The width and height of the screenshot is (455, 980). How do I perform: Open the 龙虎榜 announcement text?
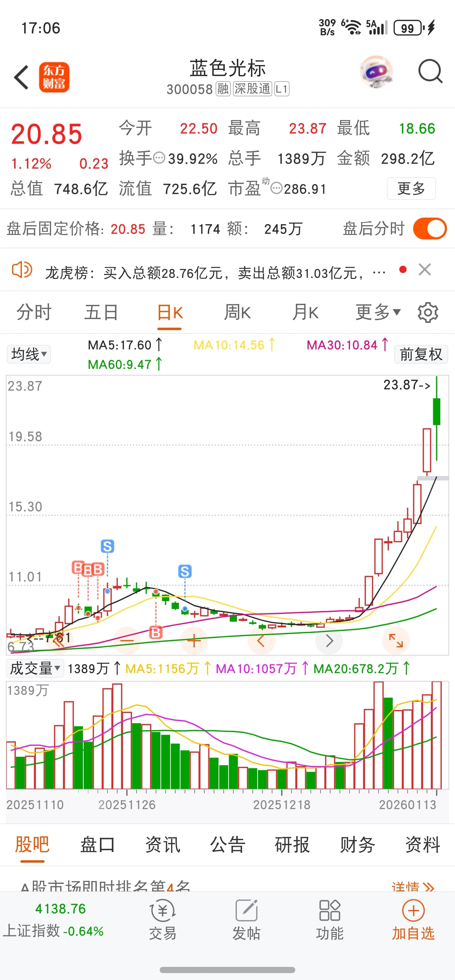pyautogui.click(x=215, y=273)
